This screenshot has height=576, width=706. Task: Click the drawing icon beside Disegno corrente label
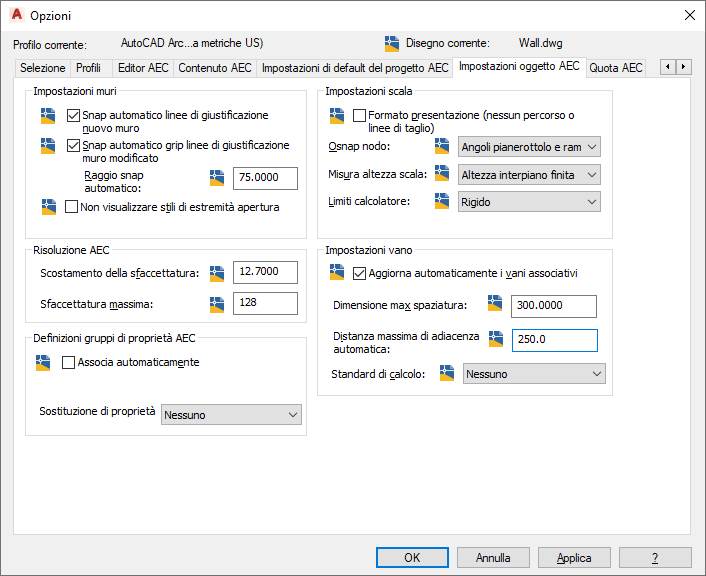point(392,44)
